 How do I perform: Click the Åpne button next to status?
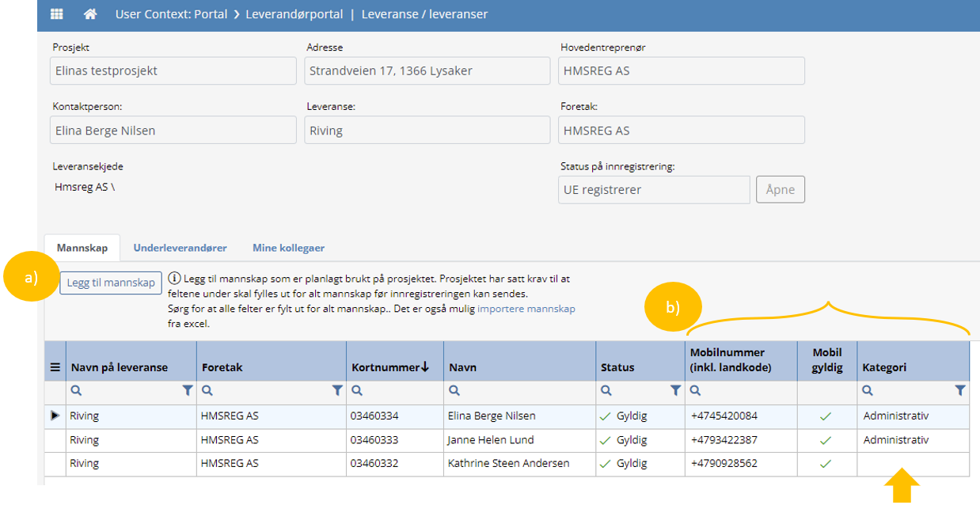click(x=780, y=188)
